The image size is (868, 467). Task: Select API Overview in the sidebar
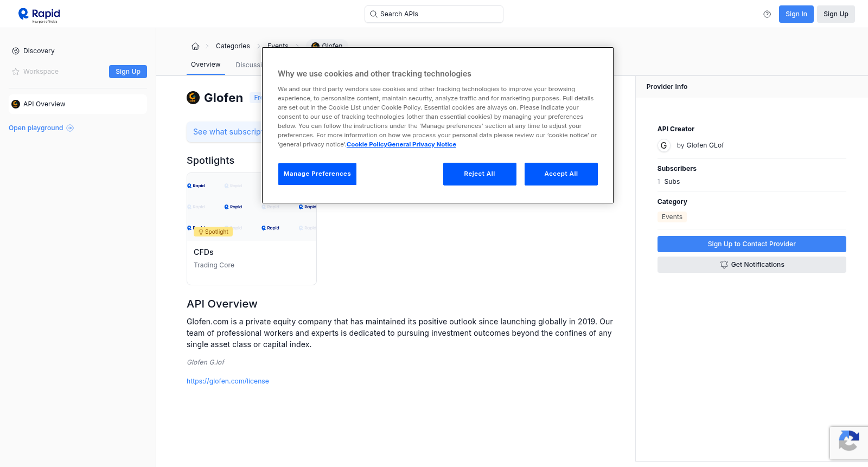[78, 104]
